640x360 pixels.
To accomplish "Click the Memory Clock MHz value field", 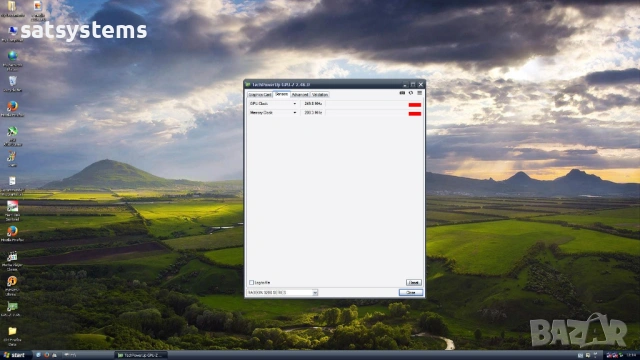I will point(313,113).
